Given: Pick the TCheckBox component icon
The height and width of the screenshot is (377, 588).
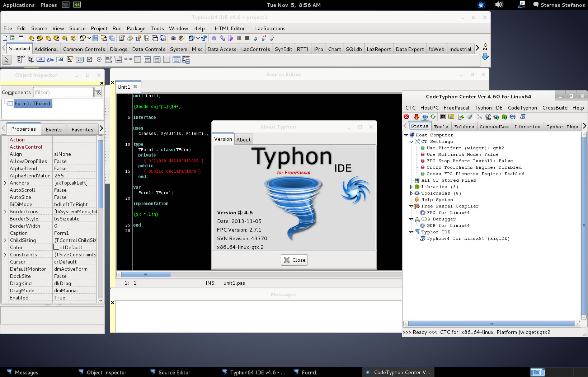Looking at the screenshot, I should coord(89,60).
